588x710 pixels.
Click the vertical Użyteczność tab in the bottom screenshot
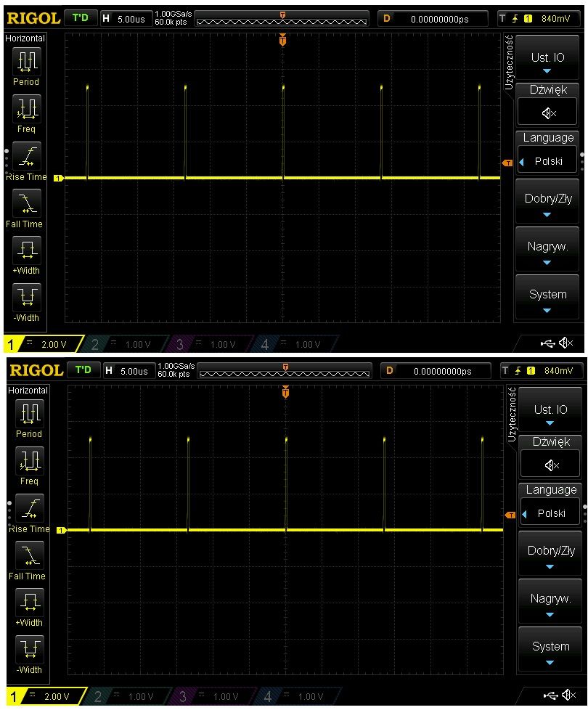click(x=512, y=415)
